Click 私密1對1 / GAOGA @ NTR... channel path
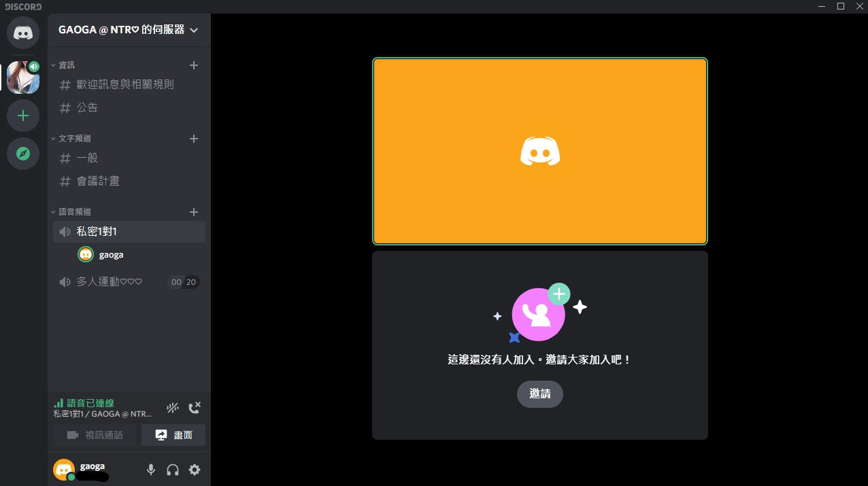868x486 pixels. pyautogui.click(x=103, y=413)
